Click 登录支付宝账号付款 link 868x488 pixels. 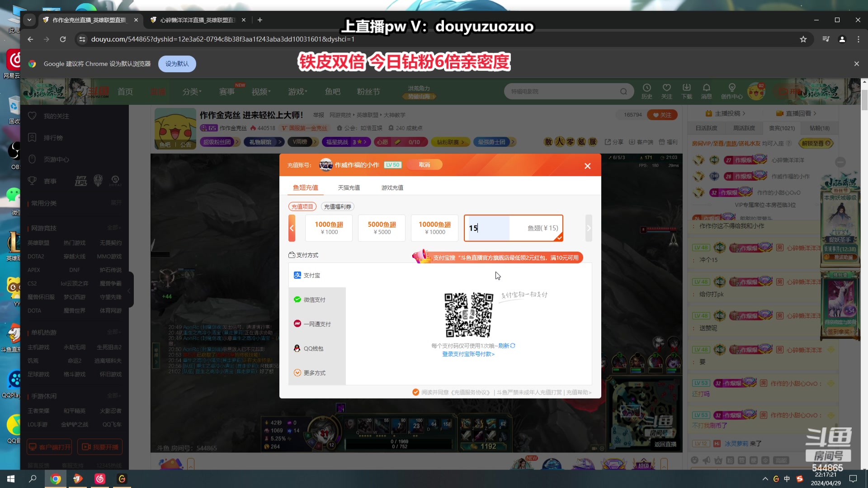pyautogui.click(x=468, y=354)
